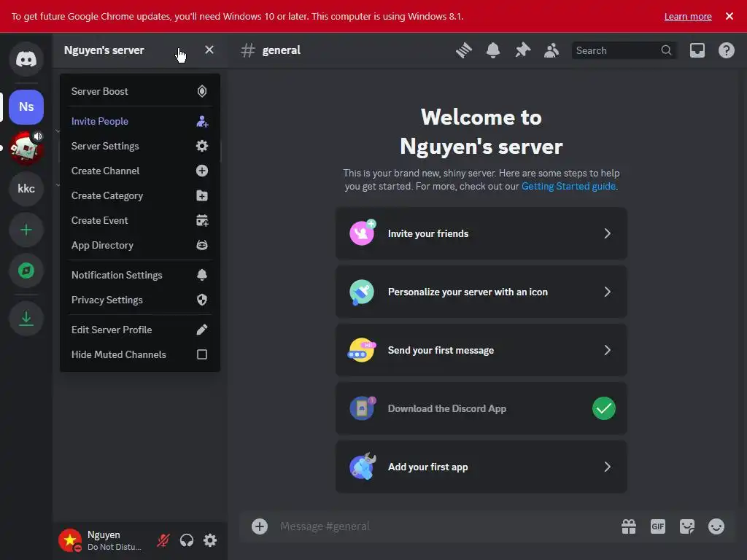Select Create Event in menu
The image size is (747, 560).
click(x=139, y=220)
